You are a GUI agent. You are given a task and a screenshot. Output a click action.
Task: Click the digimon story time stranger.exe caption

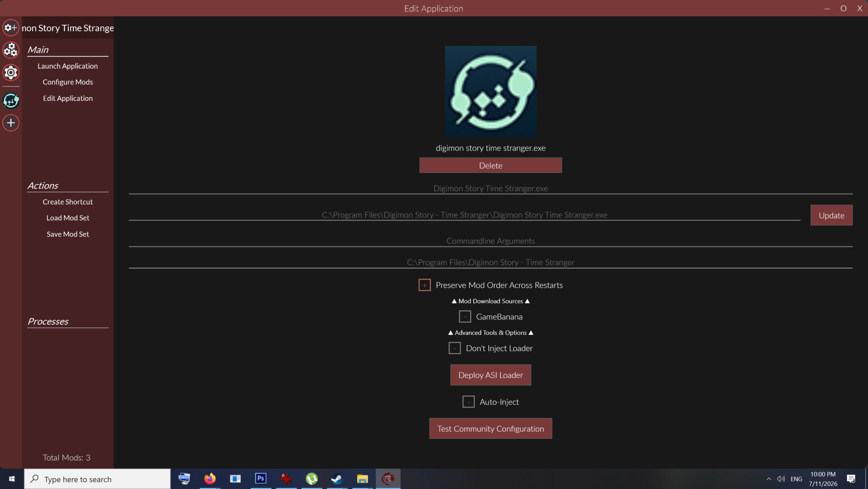pos(491,148)
